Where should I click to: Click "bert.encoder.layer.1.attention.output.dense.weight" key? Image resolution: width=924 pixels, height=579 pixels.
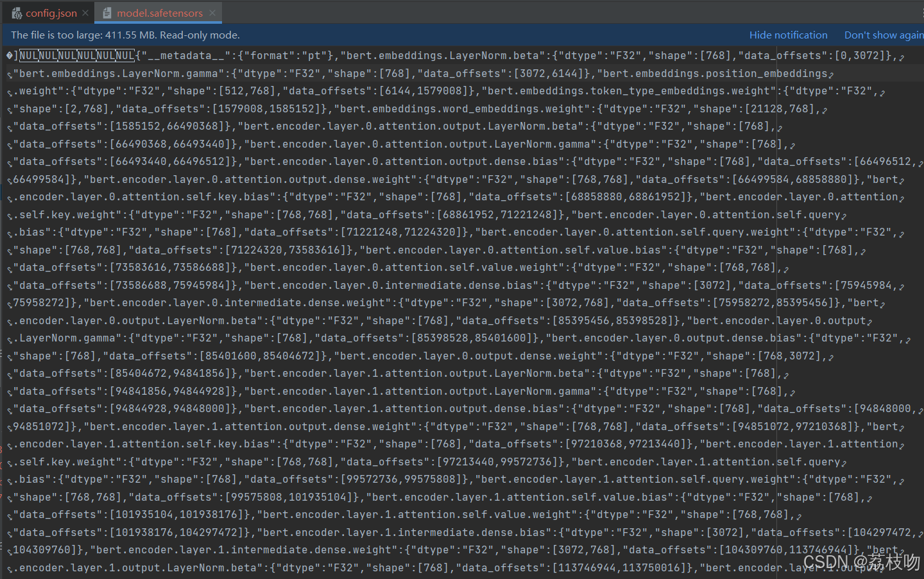[x=250, y=427]
